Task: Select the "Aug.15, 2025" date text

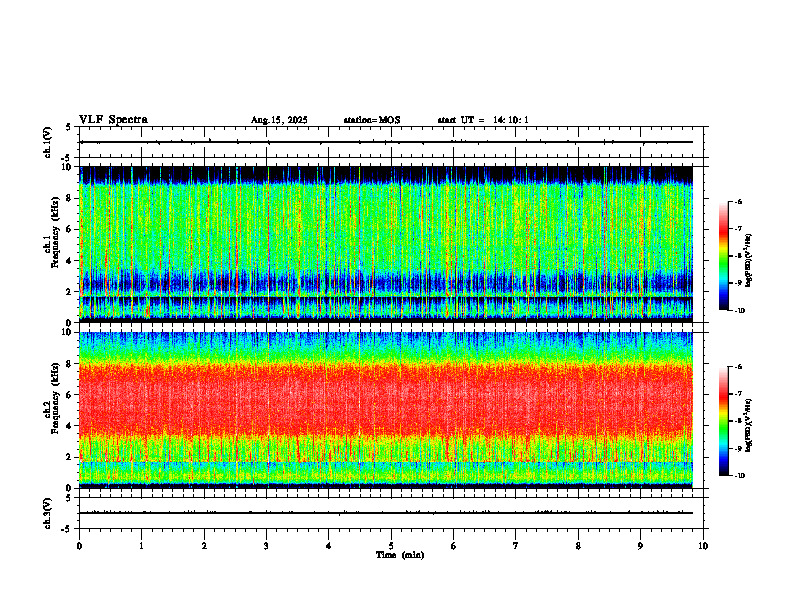Action: [279, 120]
